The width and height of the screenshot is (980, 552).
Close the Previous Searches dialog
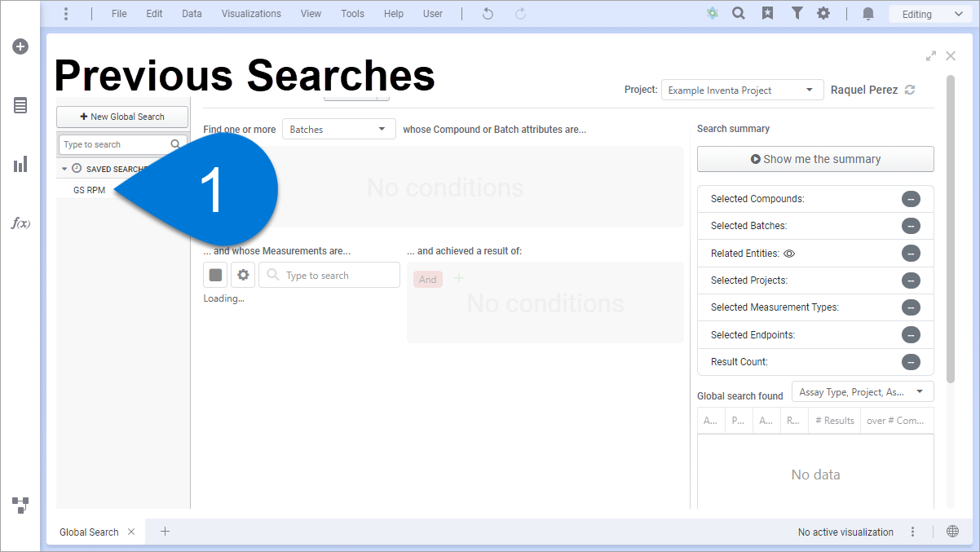[951, 56]
